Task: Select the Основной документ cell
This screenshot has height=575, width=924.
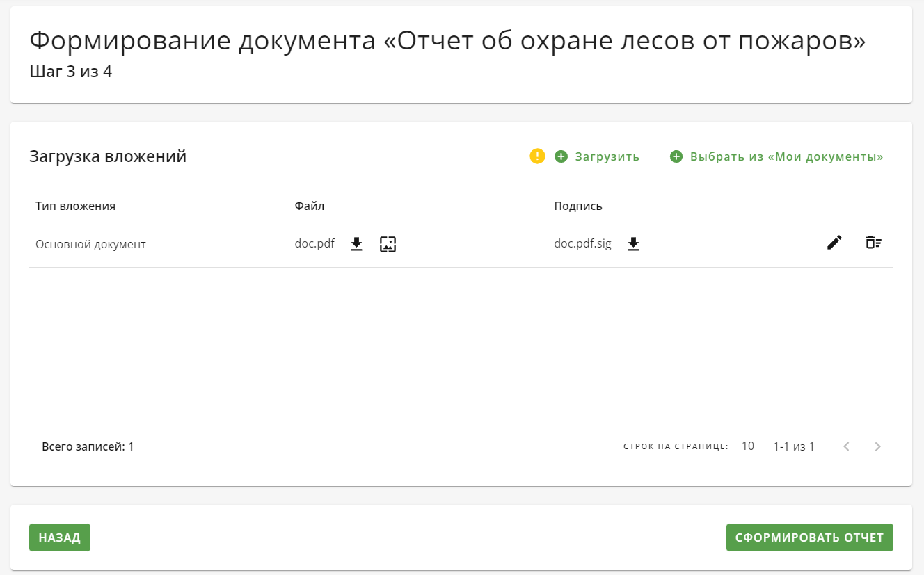Action: 90,245
